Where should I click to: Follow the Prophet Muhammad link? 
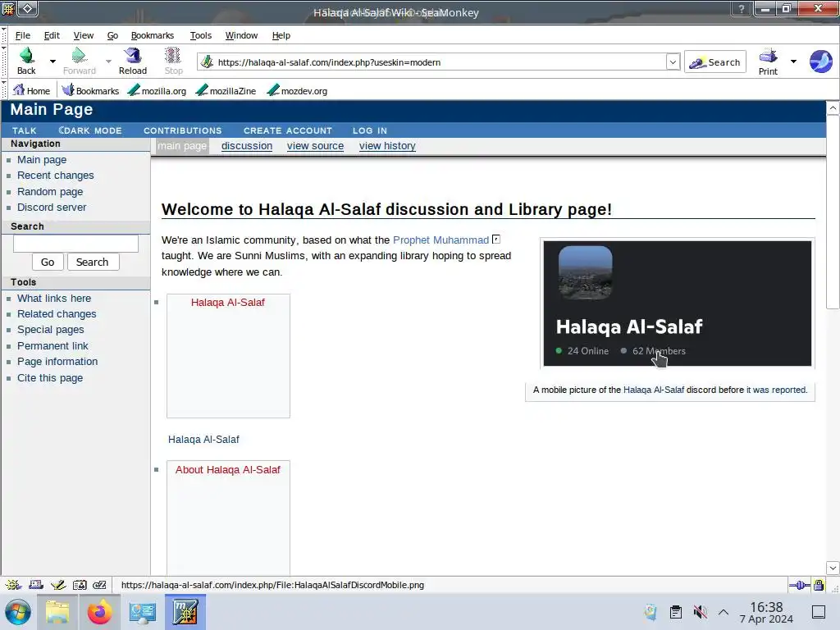(441, 240)
